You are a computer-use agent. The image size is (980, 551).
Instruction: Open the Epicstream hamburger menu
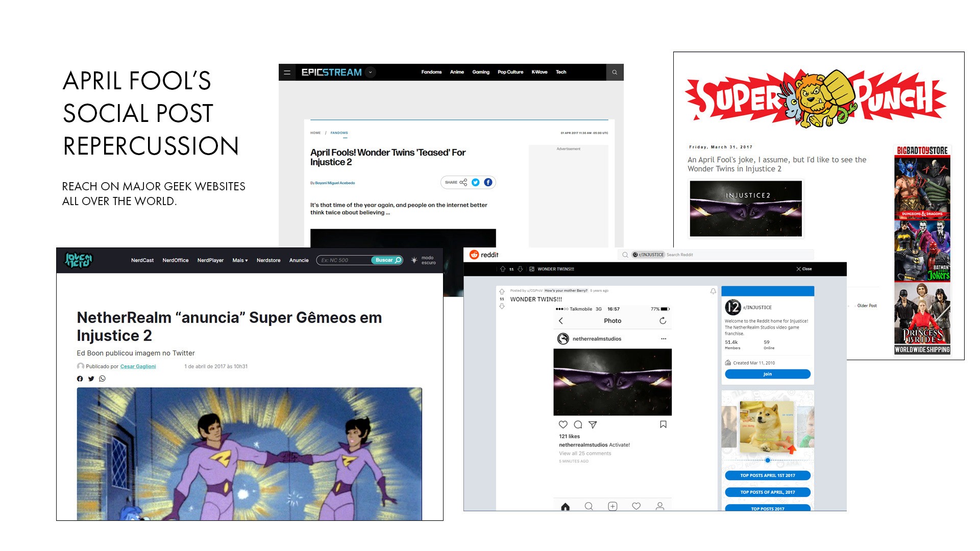click(x=287, y=72)
